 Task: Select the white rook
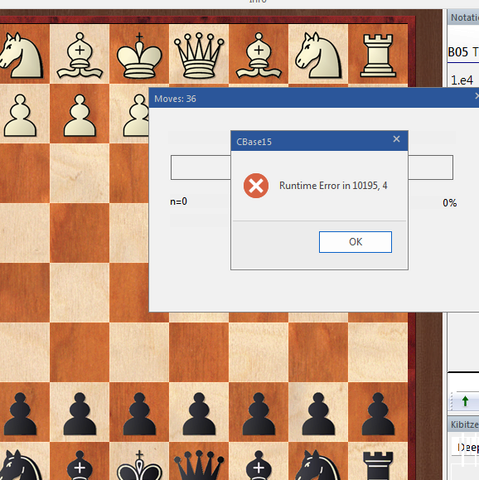(x=378, y=55)
